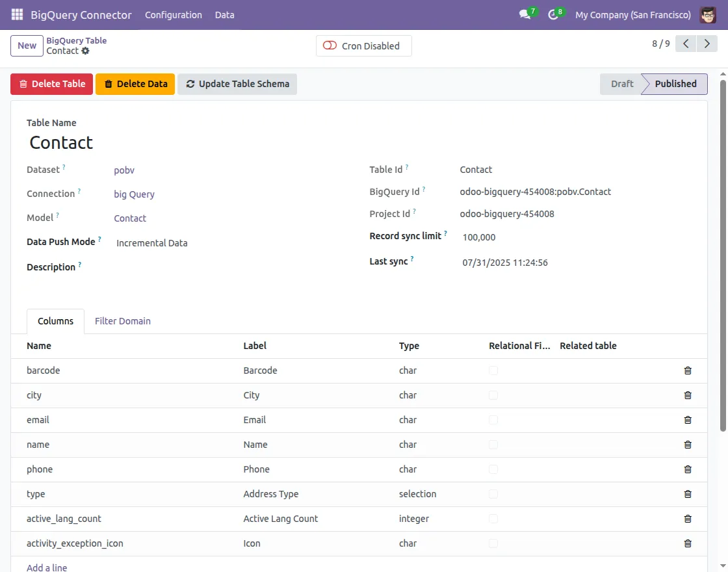Check the Relational Field box for type

pyautogui.click(x=493, y=494)
